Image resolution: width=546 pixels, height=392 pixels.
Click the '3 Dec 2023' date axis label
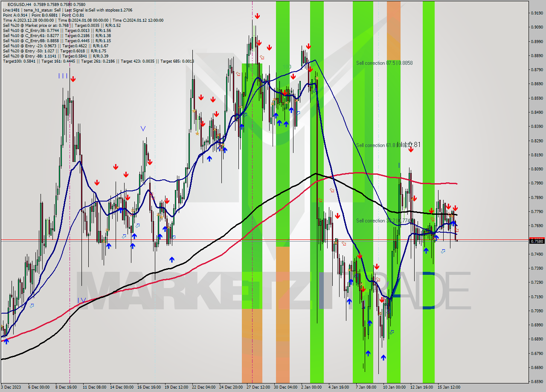(11, 387)
